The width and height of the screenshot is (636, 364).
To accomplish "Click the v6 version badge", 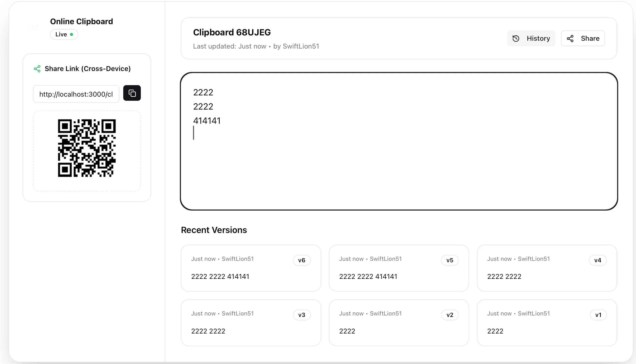I will point(302,260).
